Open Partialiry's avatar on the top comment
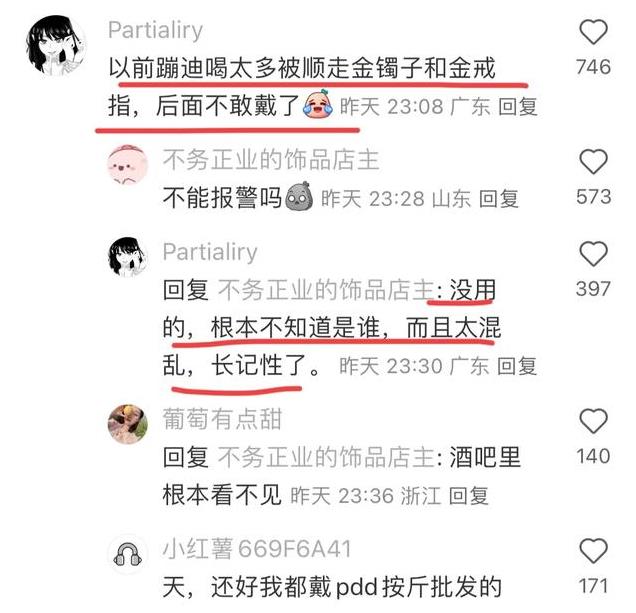This screenshot has height=613, width=636. (x=56, y=46)
